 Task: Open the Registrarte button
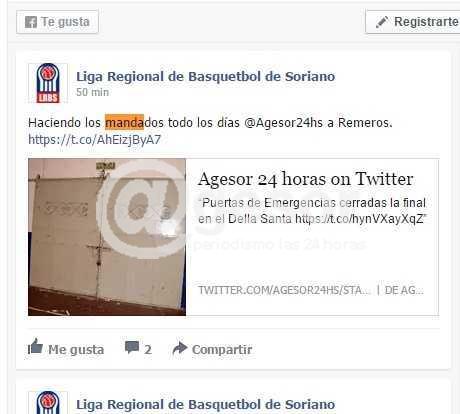413,22
